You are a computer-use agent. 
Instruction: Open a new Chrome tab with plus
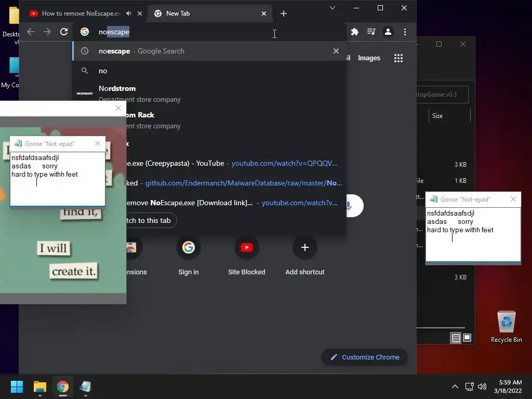click(x=284, y=14)
